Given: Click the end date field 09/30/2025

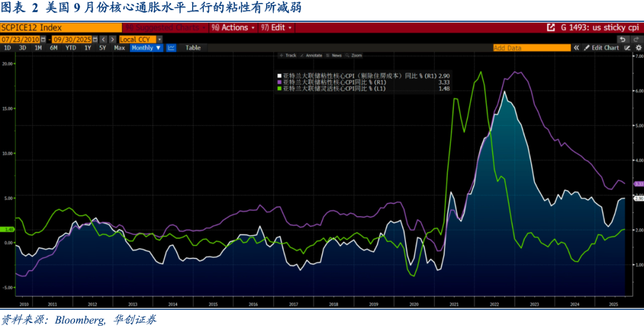Looking at the screenshot, I should coord(72,39).
